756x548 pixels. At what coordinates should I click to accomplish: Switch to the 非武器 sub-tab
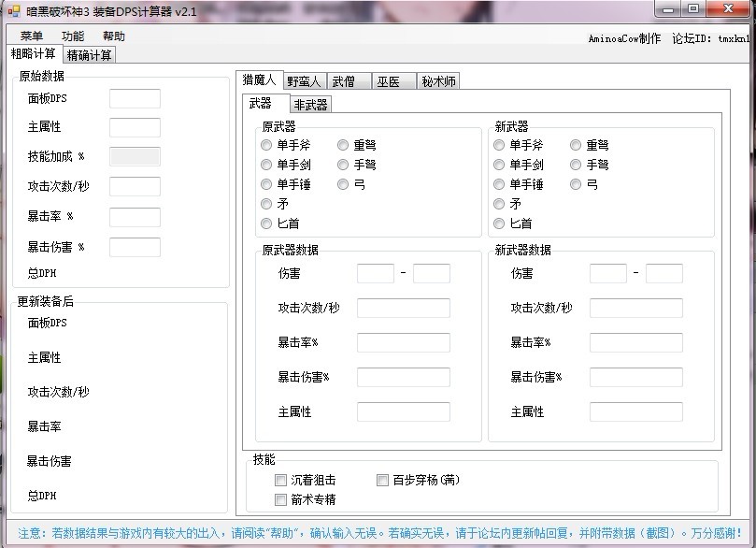pos(310,105)
